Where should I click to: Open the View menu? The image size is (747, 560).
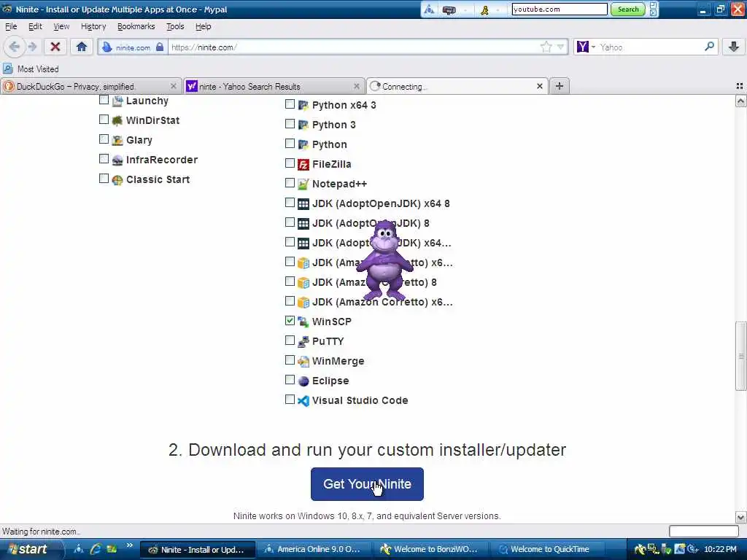[61, 26]
